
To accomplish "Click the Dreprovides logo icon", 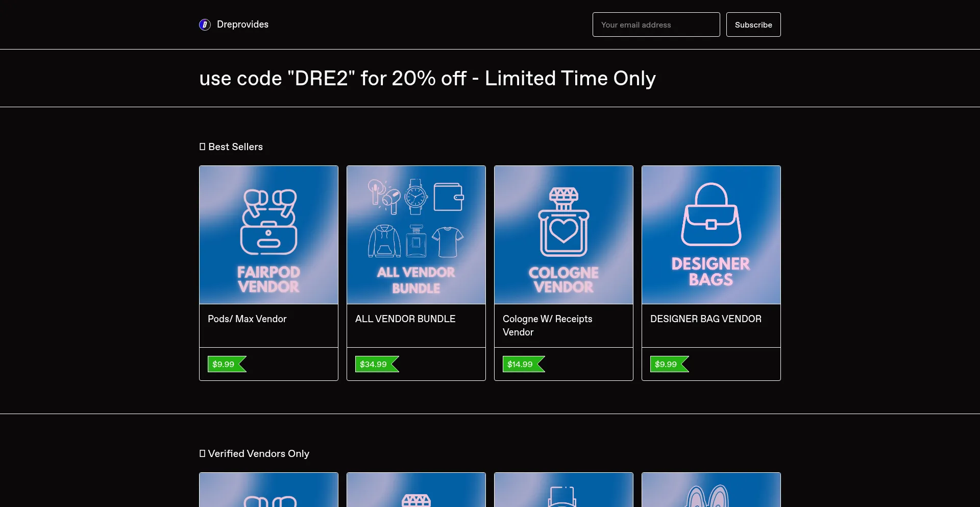I will 205,25.
